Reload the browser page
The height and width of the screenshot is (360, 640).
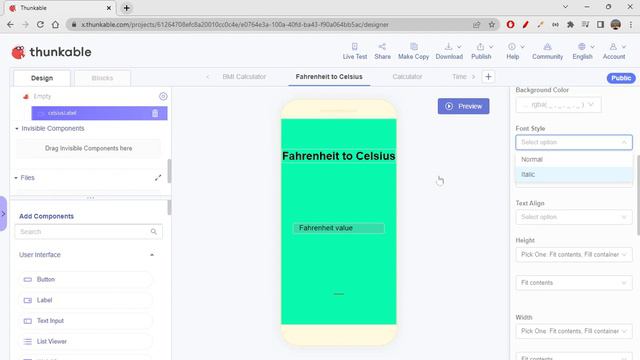tap(40, 24)
